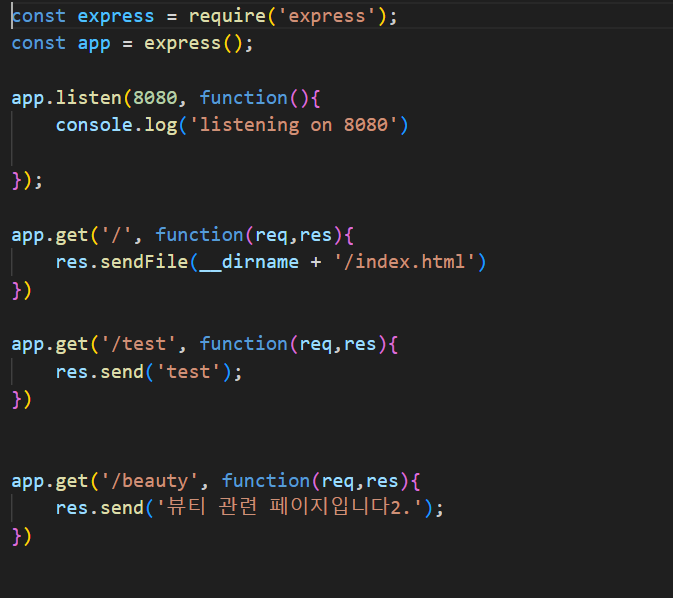Screen dimensions: 673x598
Task: Click the closing }); of app.listen
Action: coord(27,180)
